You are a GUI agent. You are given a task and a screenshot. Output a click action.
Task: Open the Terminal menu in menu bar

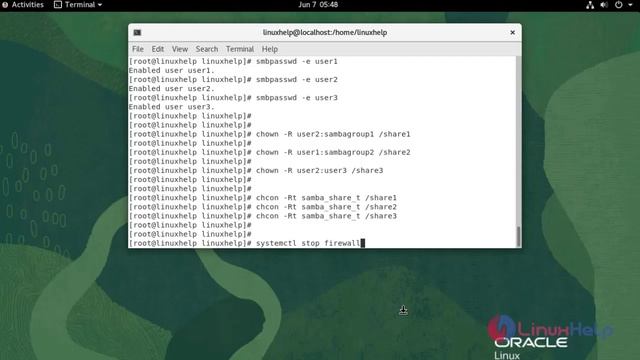pos(240,49)
